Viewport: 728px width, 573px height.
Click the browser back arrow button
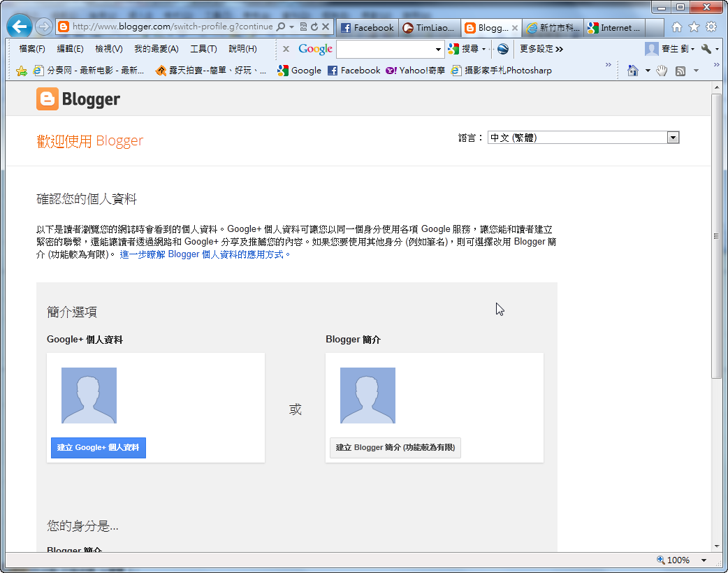20,27
